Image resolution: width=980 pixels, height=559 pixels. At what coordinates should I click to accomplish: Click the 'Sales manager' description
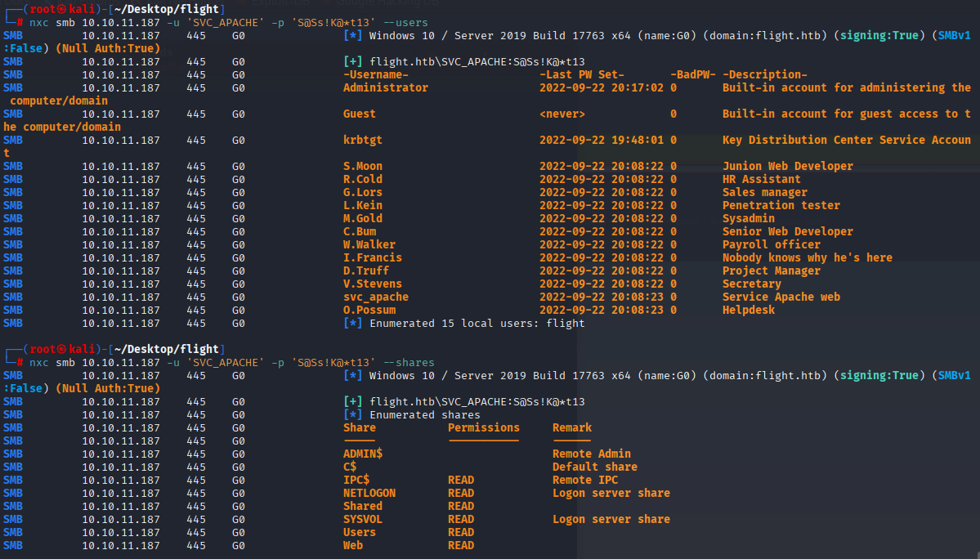(765, 193)
